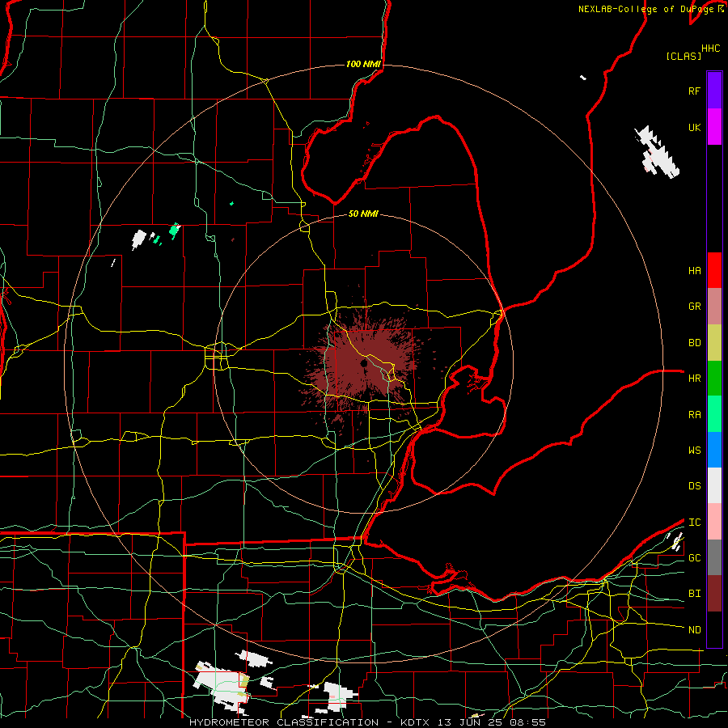Image resolution: width=728 pixels, height=728 pixels.
Task: Click the KDTX station identifier
Action: click(417, 722)
